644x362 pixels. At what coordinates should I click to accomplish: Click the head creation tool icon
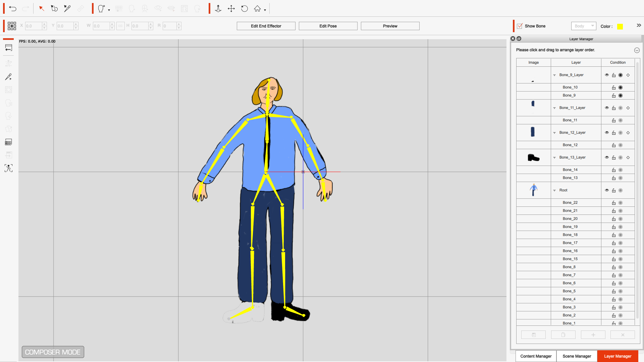[x=101, y=9]
